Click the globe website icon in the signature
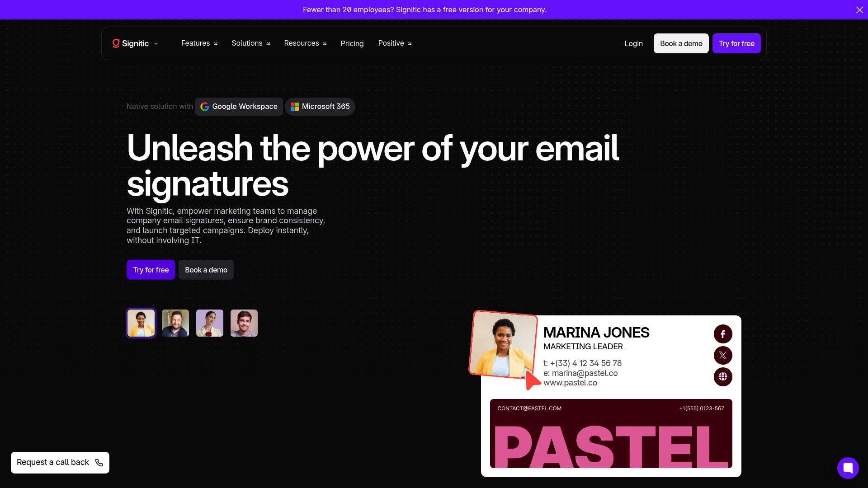 coord(723,377)
